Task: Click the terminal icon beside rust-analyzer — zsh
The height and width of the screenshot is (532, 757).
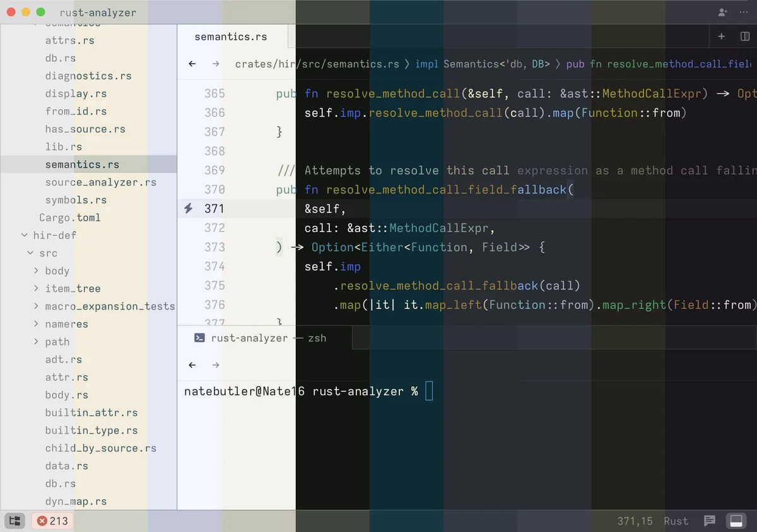Action: (x=199, y=338)
